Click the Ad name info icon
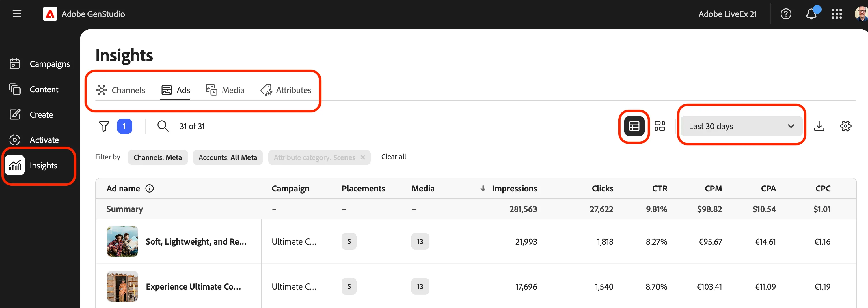 (x=149, y=188)
